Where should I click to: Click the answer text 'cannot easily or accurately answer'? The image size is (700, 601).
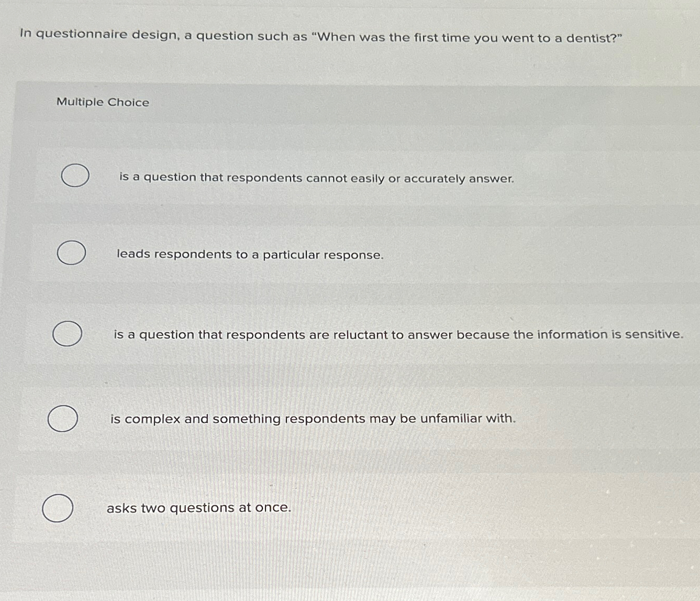[316, 179]
